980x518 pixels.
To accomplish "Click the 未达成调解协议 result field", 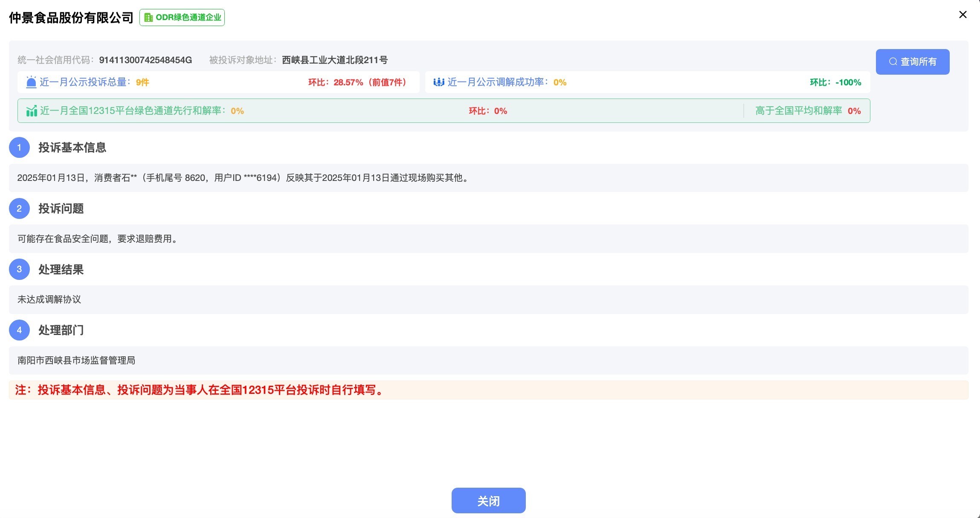I will [49, 300].
